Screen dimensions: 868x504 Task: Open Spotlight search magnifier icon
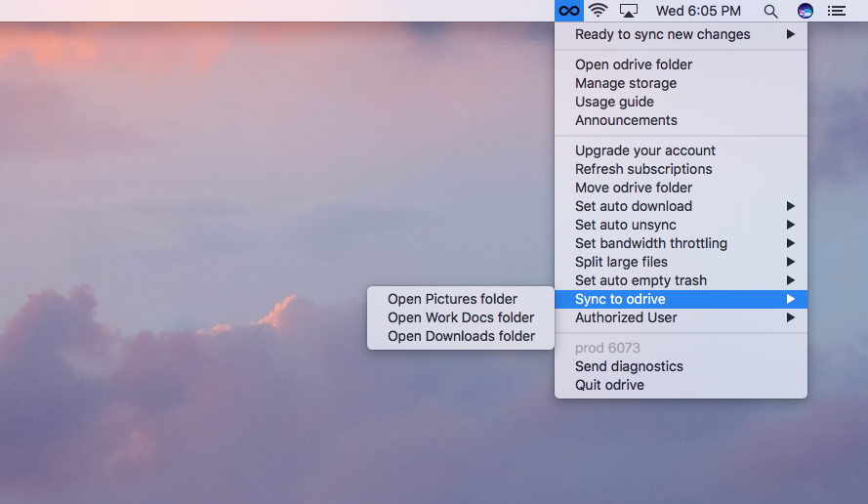coord(770,11)
